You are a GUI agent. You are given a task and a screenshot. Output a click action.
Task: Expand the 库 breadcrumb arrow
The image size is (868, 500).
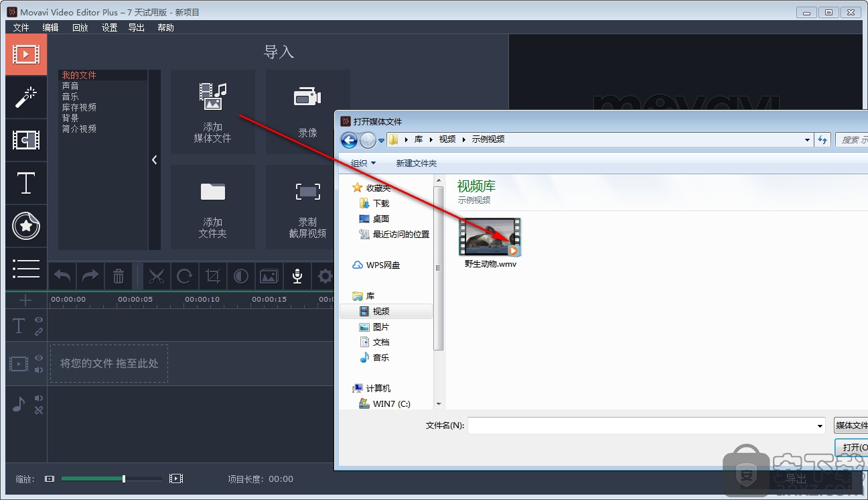(431, 139)
